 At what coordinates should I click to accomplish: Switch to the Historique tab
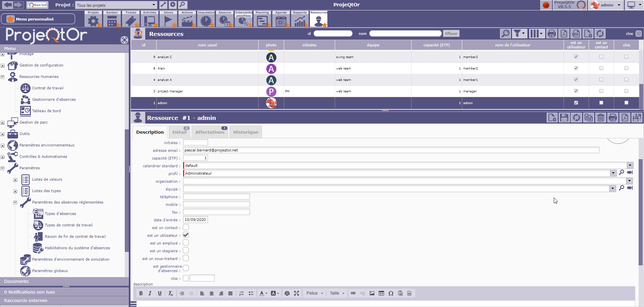tap(246, 132)
